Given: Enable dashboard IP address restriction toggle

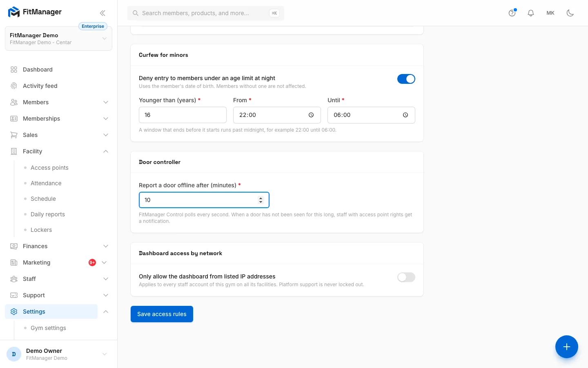Looking at the screenshot, I should pos(406,277).
